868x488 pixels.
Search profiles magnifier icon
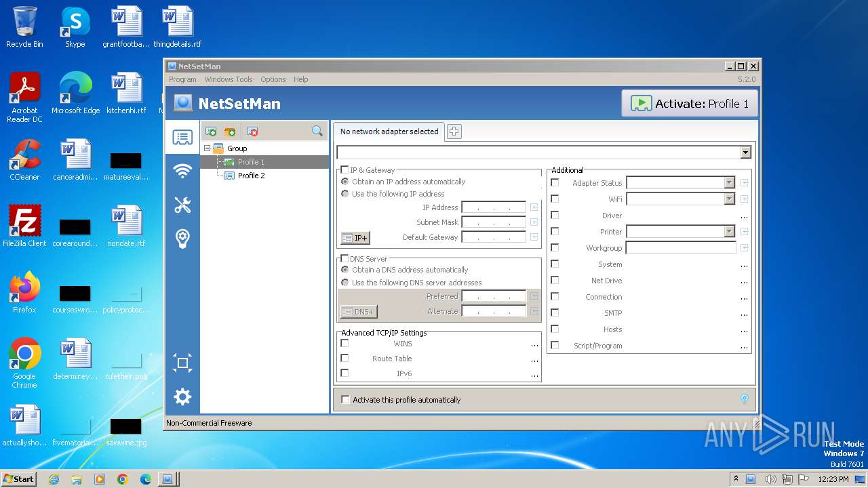pyautogui.click(x=317, y=131)
